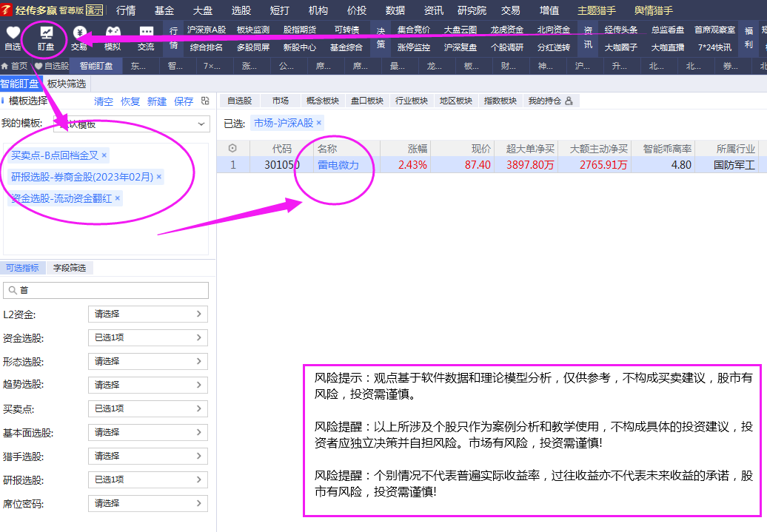Select the 地区板块 filter tab
This screenshot has width=767, height=532.
click(x=456, y=101)
